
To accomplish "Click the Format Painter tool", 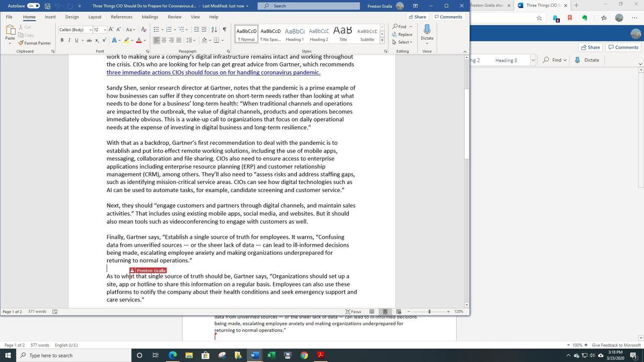I will (34, 43).
